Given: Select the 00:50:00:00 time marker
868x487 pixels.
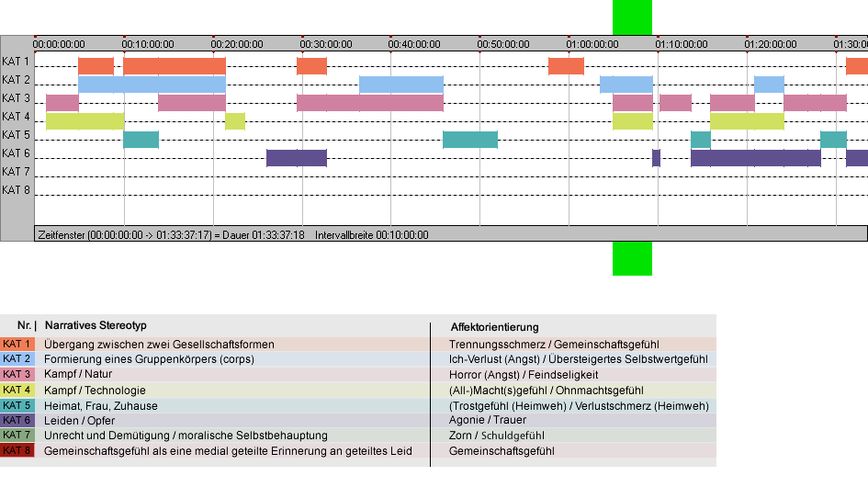Looking at the screenshot, I should (x=503, y=44).
